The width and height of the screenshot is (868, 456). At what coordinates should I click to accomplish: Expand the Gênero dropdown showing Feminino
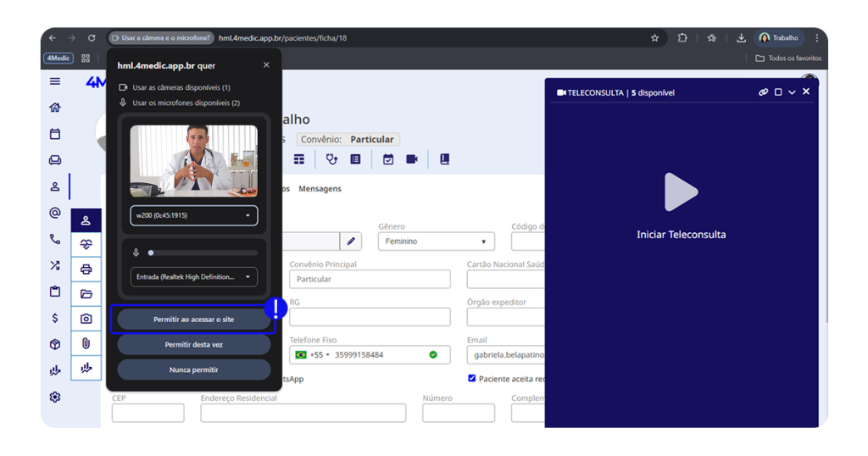pyautogui.click(x=436, y=242)
